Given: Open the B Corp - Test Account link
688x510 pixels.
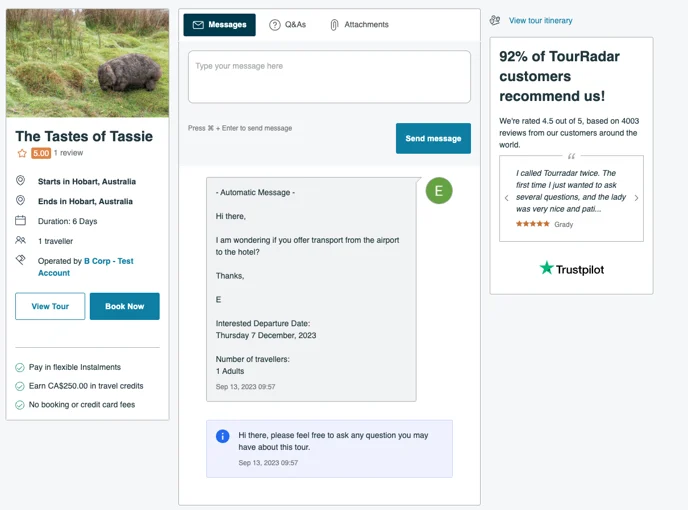Looking at the screenshot, I should tap(86, 267).
